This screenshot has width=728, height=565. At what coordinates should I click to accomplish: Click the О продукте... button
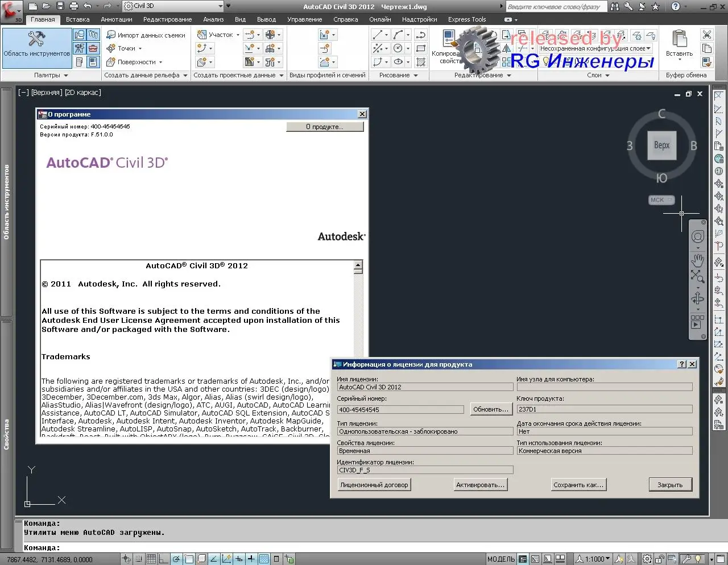point(325,127)
